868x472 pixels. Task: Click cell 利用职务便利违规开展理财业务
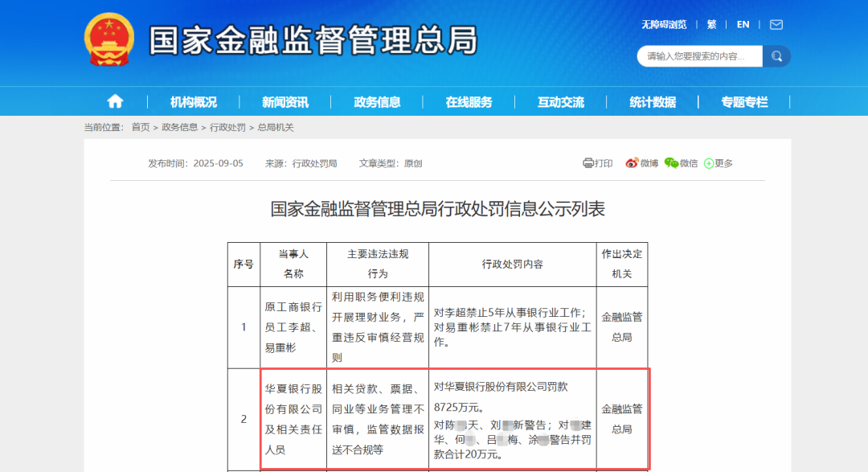pos(378,327)
